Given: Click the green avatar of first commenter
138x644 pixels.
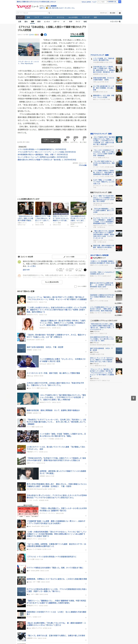Looking at the screenshot, I should 19,262.
